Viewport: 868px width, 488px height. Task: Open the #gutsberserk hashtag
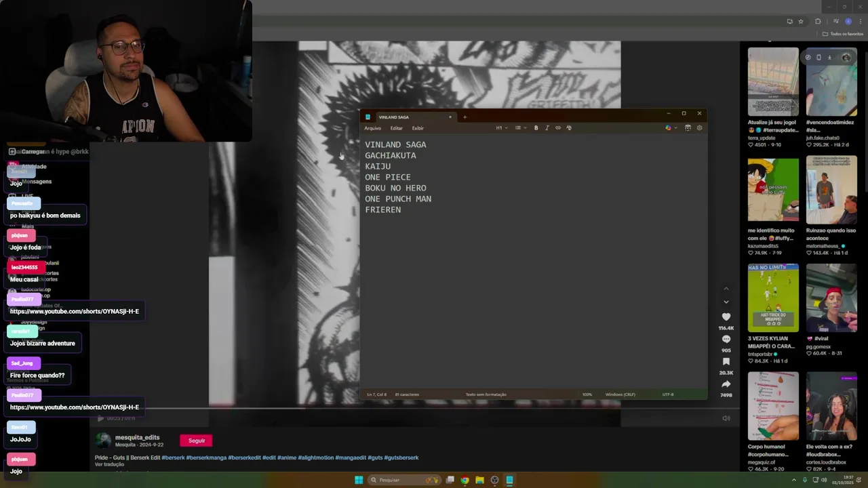[401, 457]
